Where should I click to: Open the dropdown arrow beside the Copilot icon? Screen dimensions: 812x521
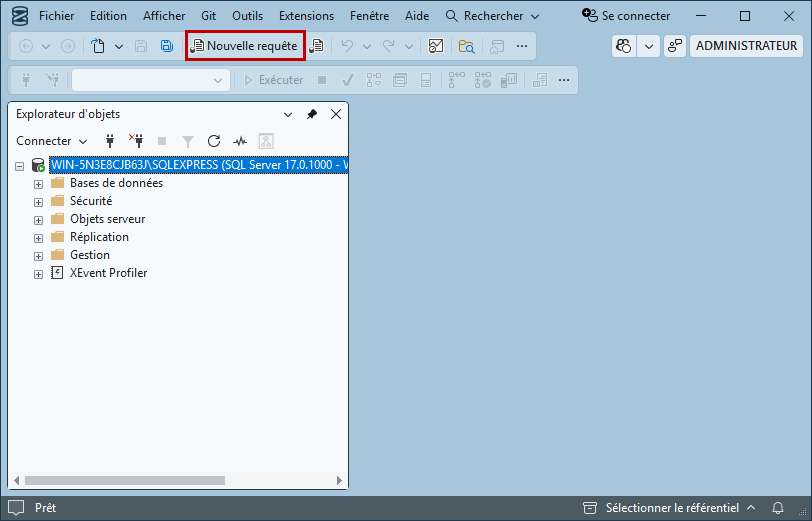[649, 46]
